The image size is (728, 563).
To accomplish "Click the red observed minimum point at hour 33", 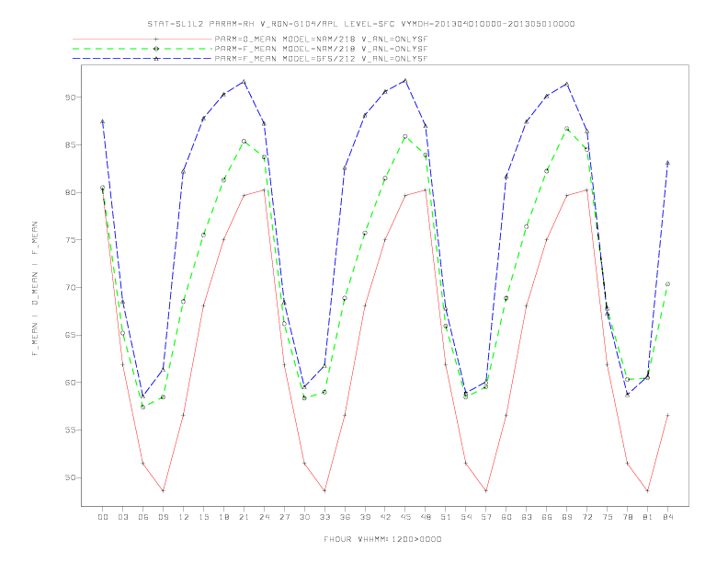I will (x=324, y=490).
